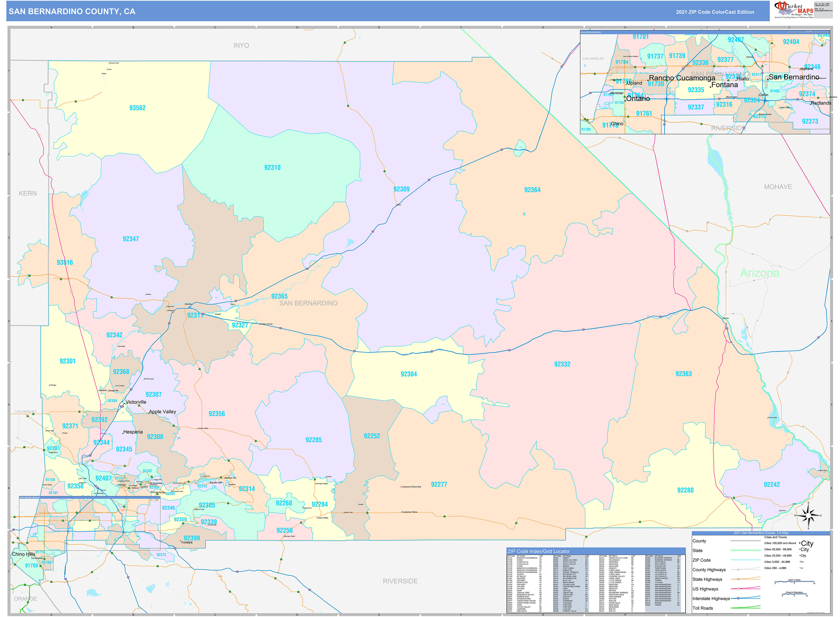Click ZIP code 92371 region label
The height and width of the screenshot is (617, 840).
point(70,426)
